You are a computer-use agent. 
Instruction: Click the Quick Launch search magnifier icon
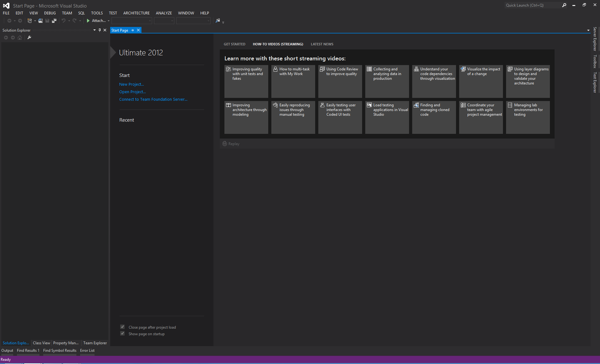[x=564, y=5]
